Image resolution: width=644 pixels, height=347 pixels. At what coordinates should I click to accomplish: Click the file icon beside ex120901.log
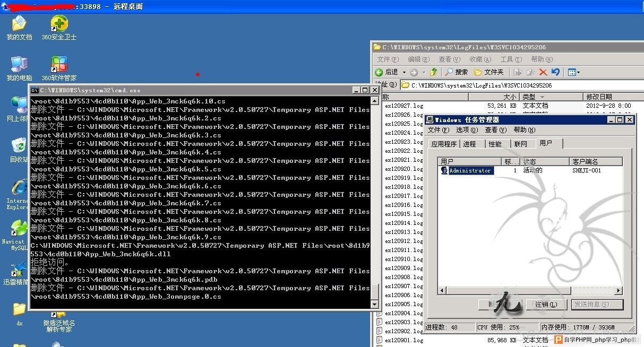(x=379, y=340)
